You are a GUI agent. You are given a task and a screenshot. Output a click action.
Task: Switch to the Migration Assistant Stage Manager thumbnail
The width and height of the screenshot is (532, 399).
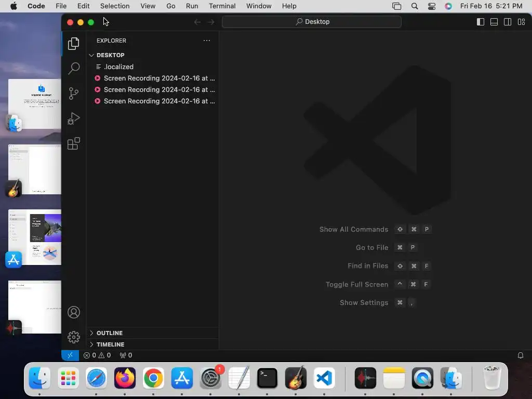(x=35, y=104)
